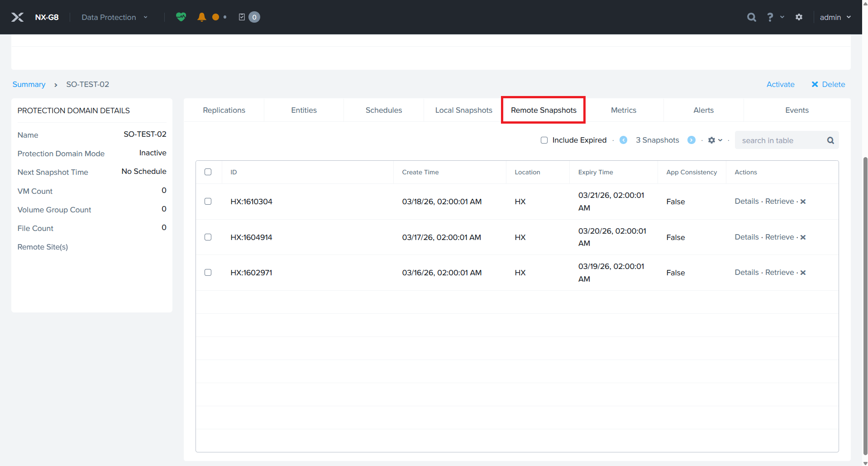Click the search in table field

(x=781, y=140)
